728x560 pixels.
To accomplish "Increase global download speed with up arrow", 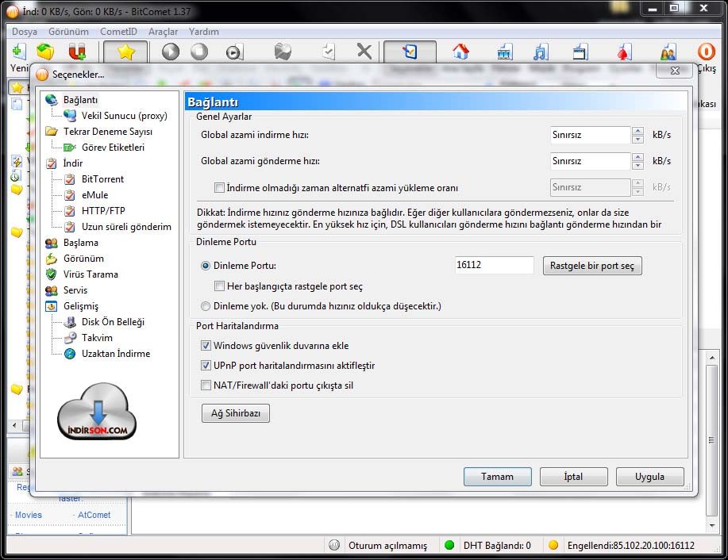I will tap(638, 131).
